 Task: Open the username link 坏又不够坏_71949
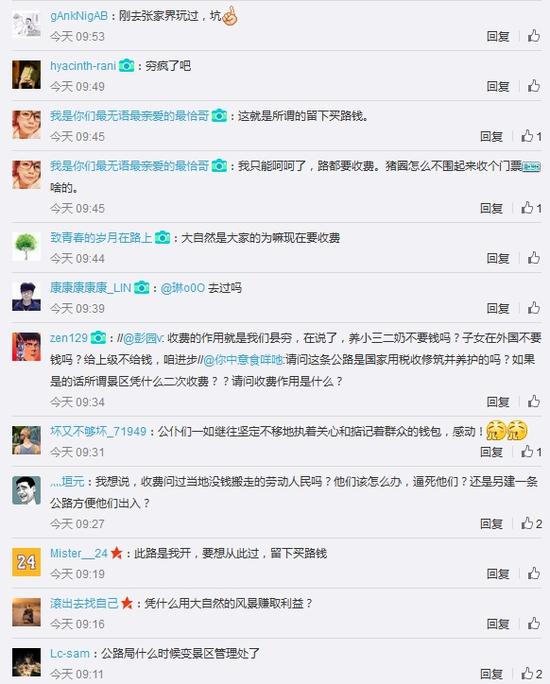tap(98, 431)
